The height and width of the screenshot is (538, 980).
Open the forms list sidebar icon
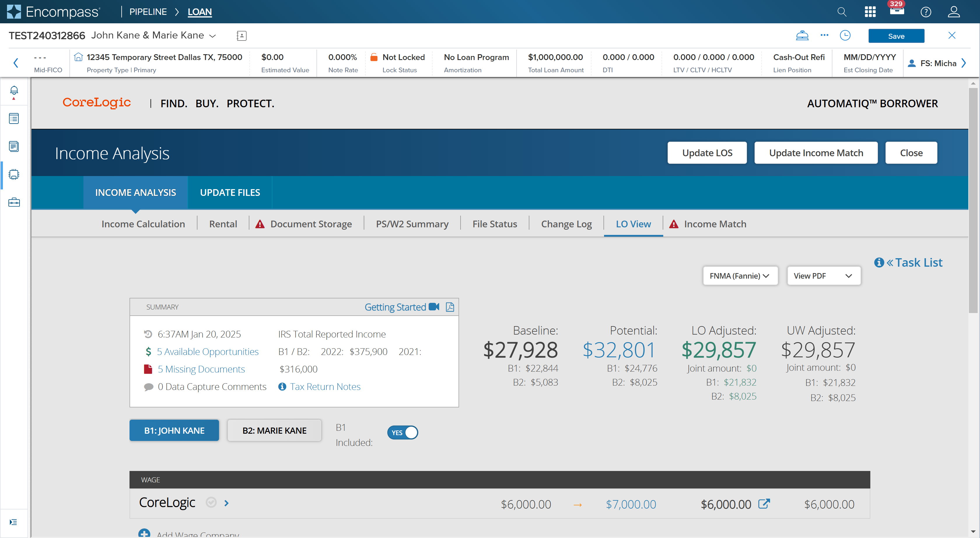[14, 119]
